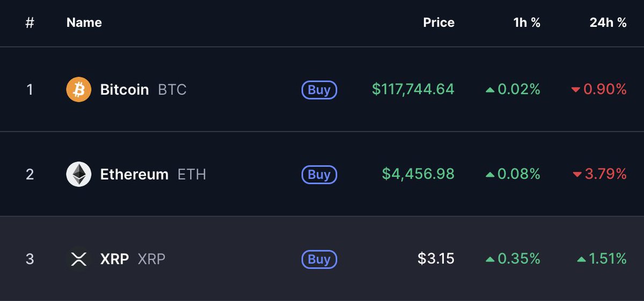The width and height of the screenshot is (644, 301).
Task: Click the XRP logo icon
Action: 79,260
